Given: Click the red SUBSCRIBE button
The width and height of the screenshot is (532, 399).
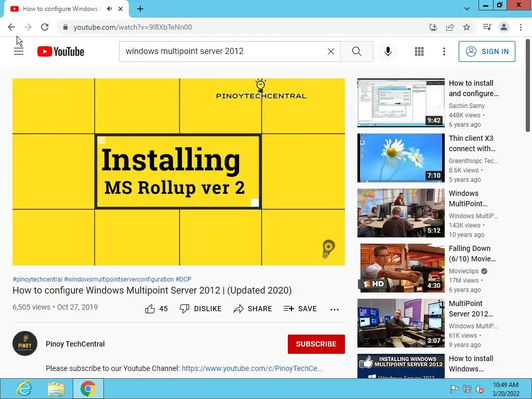Looking at the screenshot, I should tap(316, 344).
